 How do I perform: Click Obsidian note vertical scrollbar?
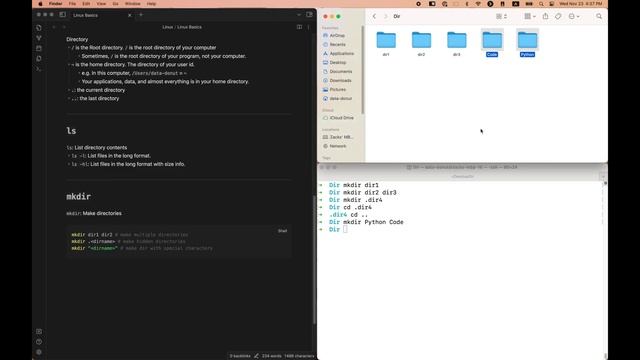tap(314, 260)
